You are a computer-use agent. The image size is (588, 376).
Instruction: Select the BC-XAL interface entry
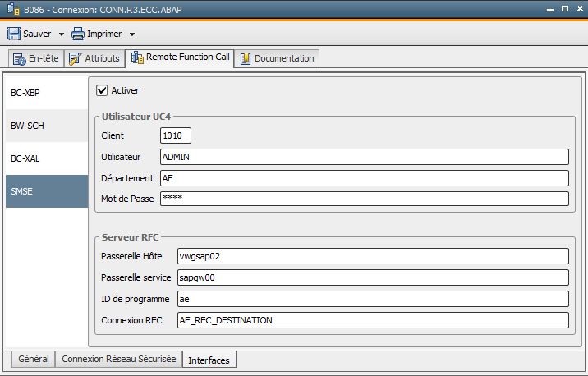(47, 158)
